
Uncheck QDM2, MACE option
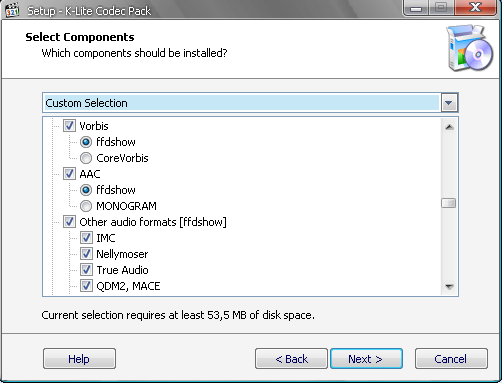[86, 286]
